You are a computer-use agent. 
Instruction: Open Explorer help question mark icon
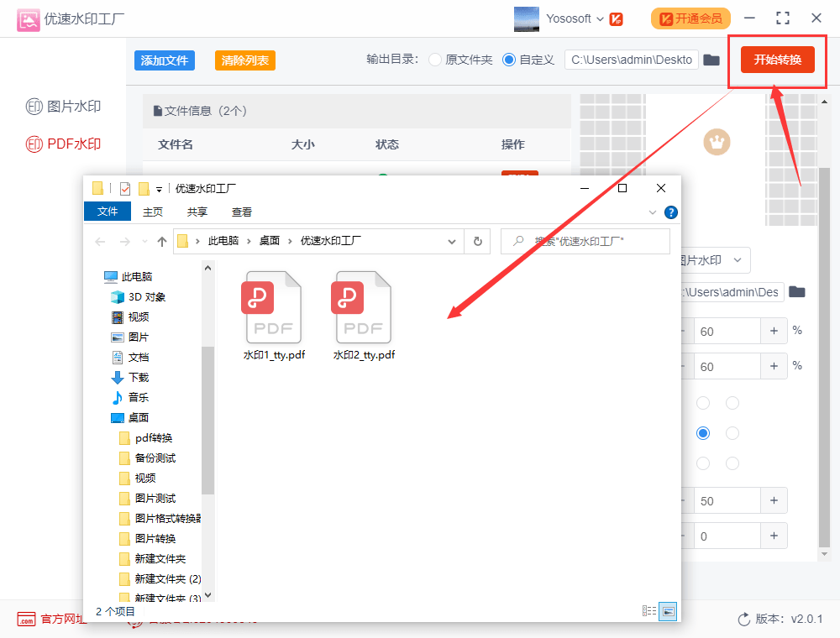coord(670,212)
